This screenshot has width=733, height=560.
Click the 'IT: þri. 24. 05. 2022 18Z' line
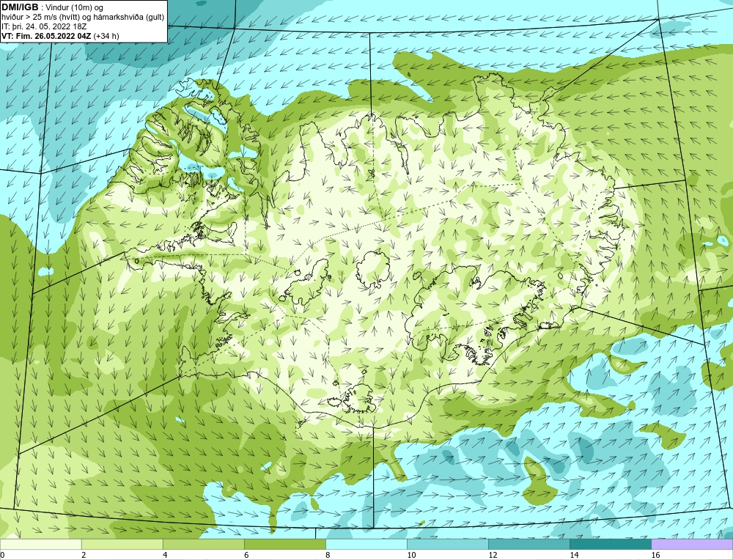(44, 26)
